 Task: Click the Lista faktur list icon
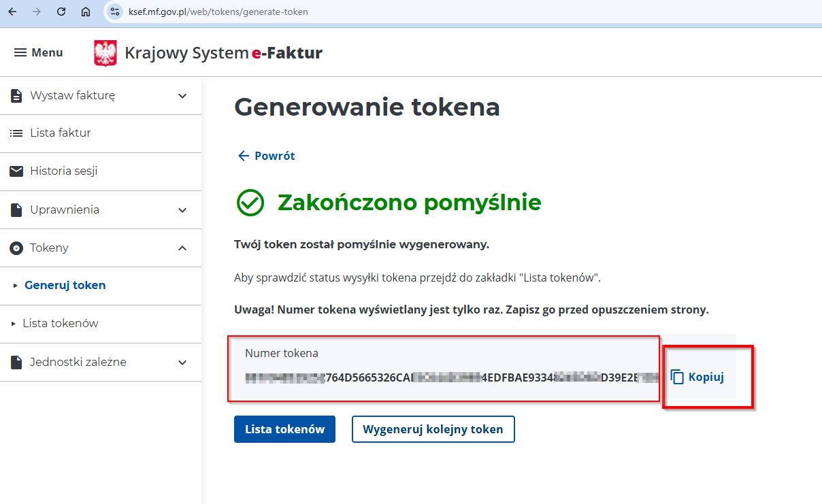pos(16,133)
